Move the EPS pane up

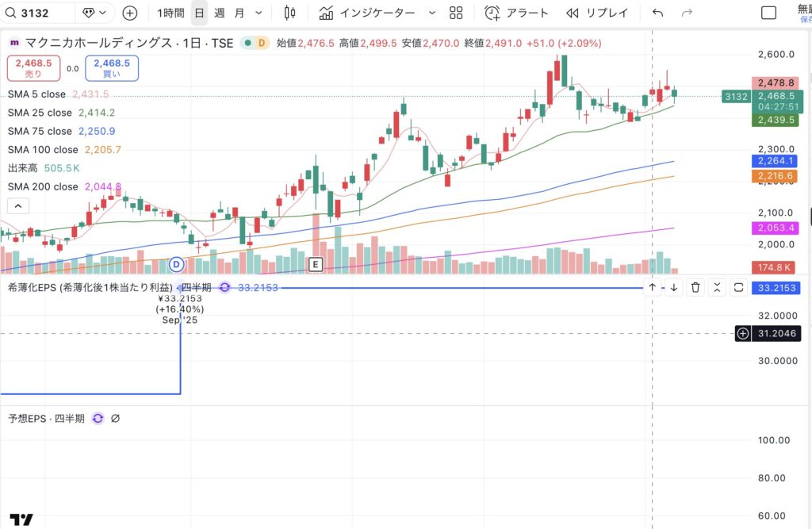[x=652, y=287]
